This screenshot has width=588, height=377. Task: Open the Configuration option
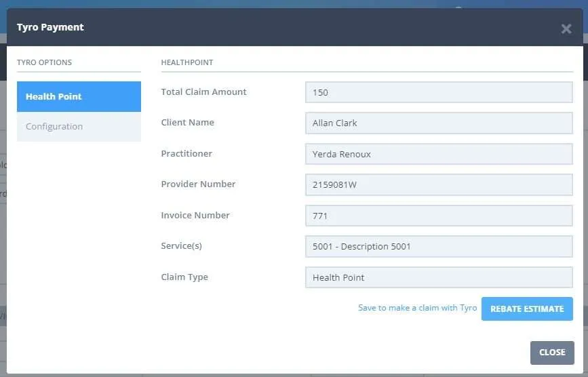pyautogui.click(x=79, y=127)
